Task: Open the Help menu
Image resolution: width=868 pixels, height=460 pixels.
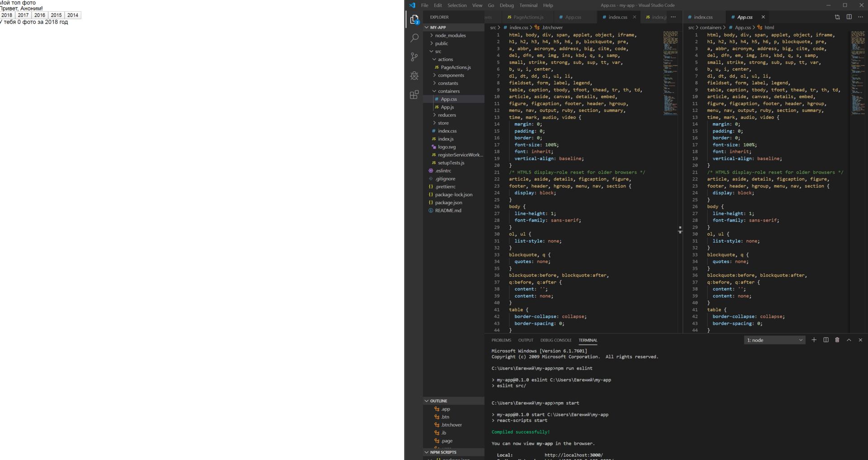Action: pyautogui.click(x=548, y=5)
